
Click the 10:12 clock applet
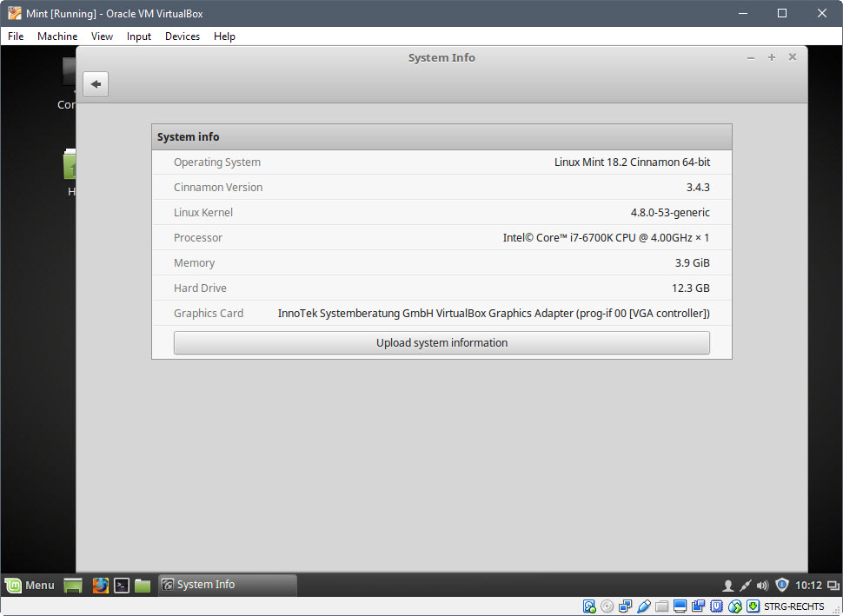(x=808, y=586)
